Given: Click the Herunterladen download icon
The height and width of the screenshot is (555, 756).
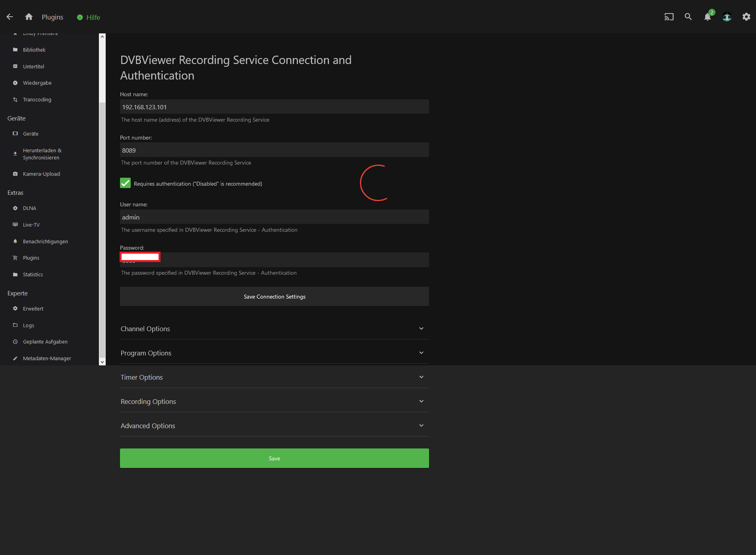Looking at the screenshot, I should (x=15, y=154).
